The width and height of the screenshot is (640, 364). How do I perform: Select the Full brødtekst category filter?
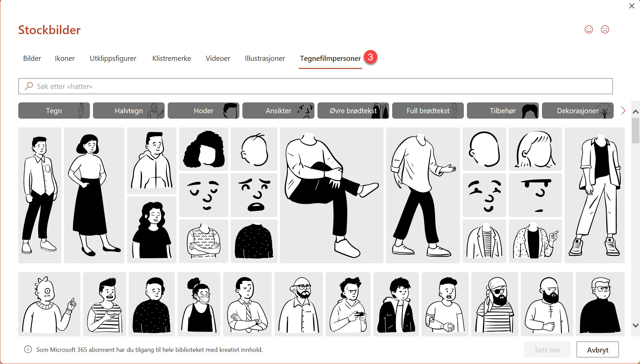coord(428,110)
